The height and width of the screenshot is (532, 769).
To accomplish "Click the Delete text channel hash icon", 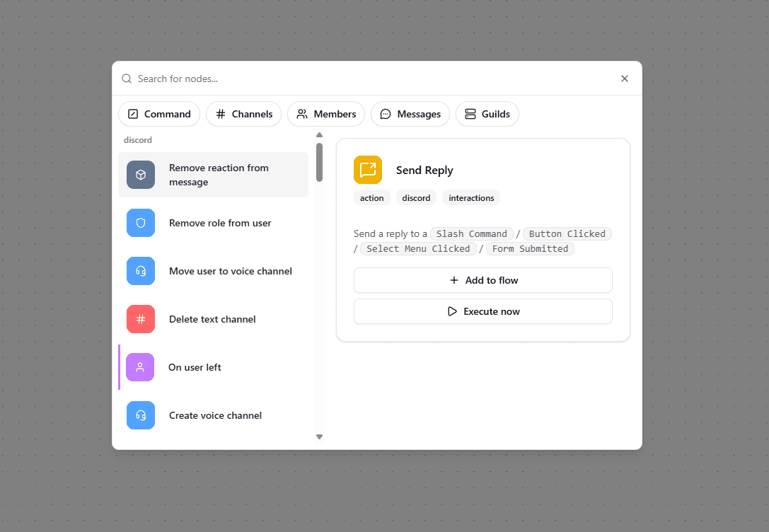I will click(x=141, y=319).
